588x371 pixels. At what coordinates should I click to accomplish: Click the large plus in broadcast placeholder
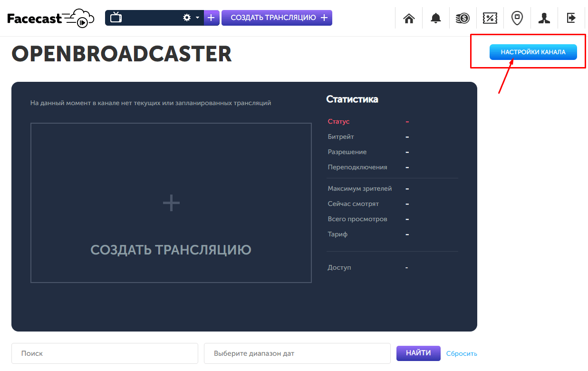171,204
